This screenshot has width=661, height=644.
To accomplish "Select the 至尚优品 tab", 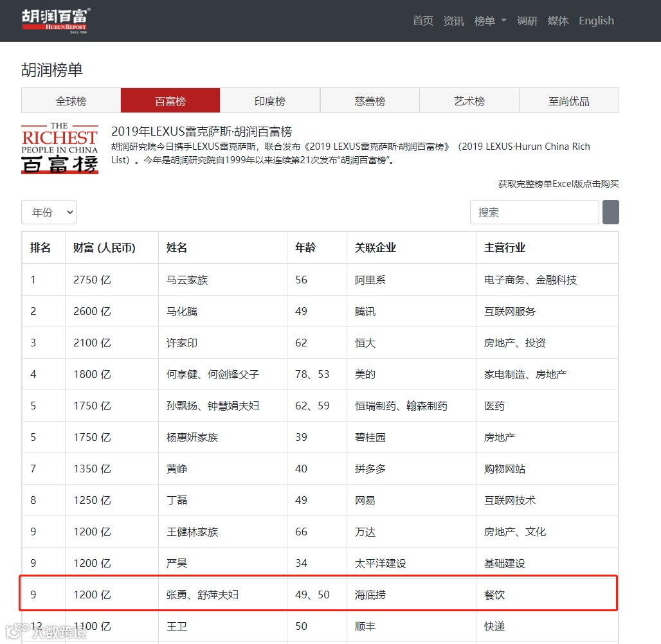I will point(568,101).
